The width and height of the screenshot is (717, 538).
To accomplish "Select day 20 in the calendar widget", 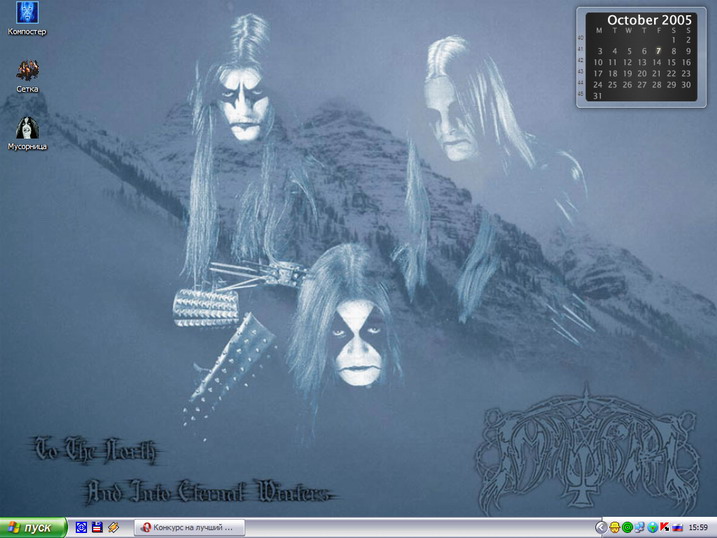I will (642, 74).
